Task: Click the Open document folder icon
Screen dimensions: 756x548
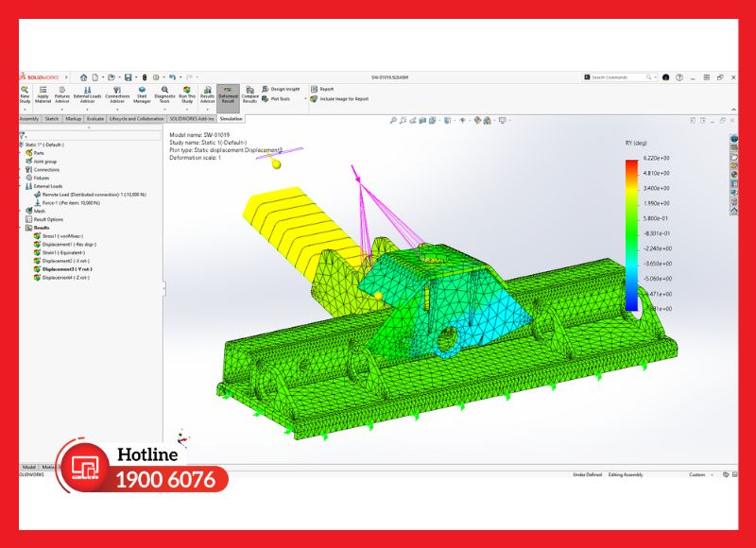Action: click(x=112, y=77)
